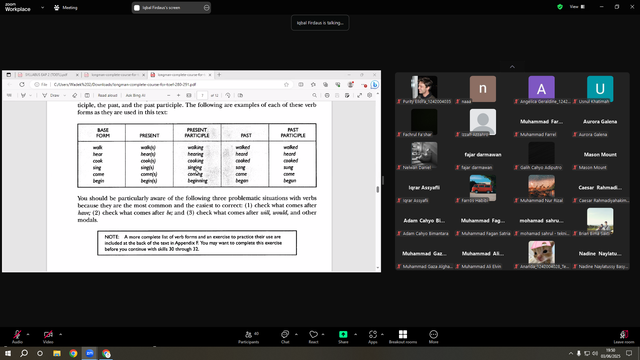Viewport: 640px width, 360px height.
Task: Open the Chat panel
Action: [285, 337]
